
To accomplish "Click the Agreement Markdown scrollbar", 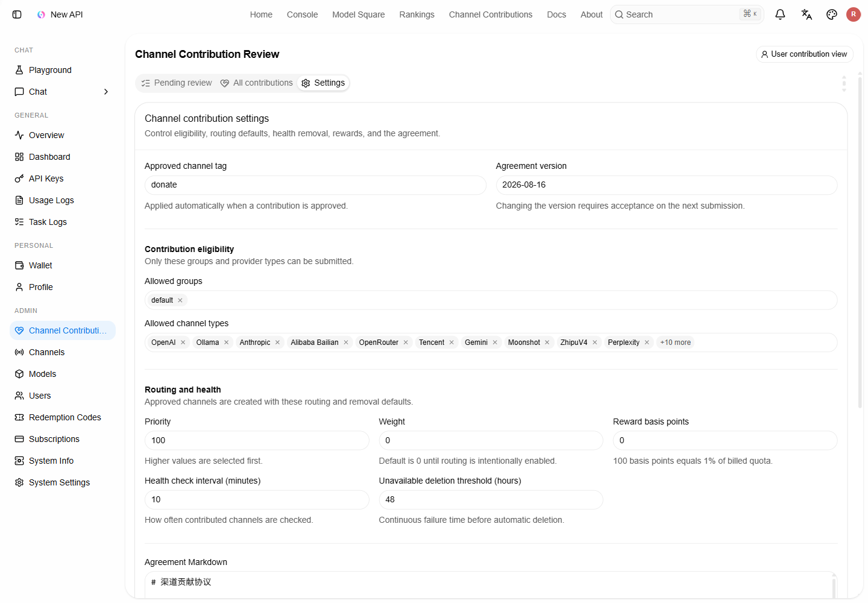I will tap(834, 586).
